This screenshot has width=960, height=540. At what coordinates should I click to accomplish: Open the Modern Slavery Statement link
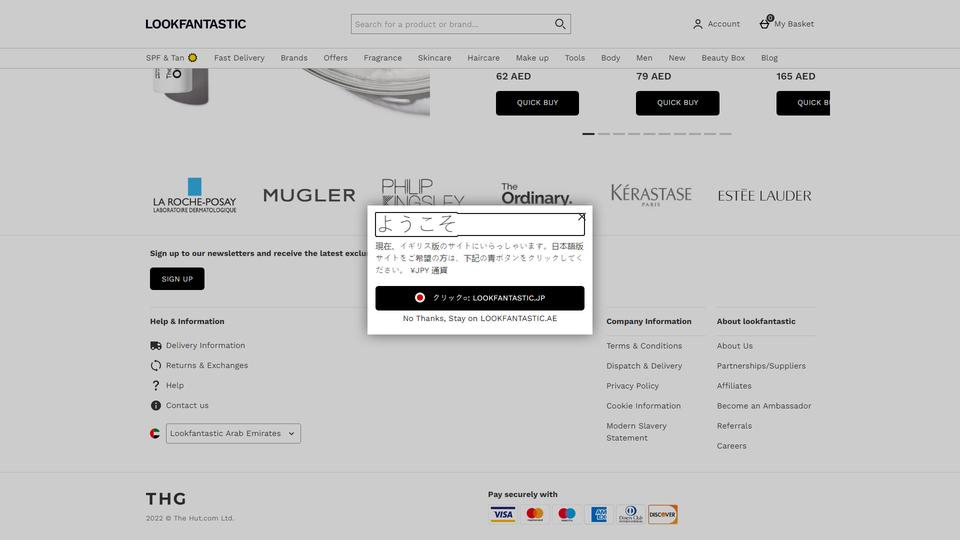[637, 432]
